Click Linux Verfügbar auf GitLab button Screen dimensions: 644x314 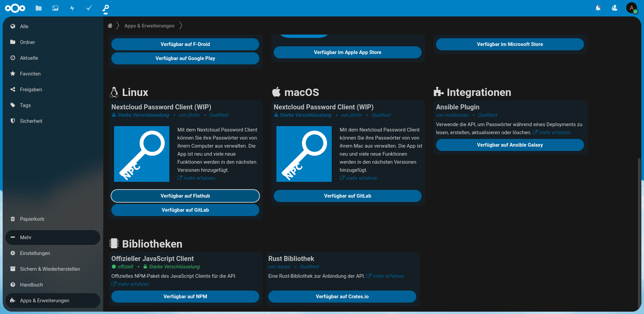click(185, 210)
